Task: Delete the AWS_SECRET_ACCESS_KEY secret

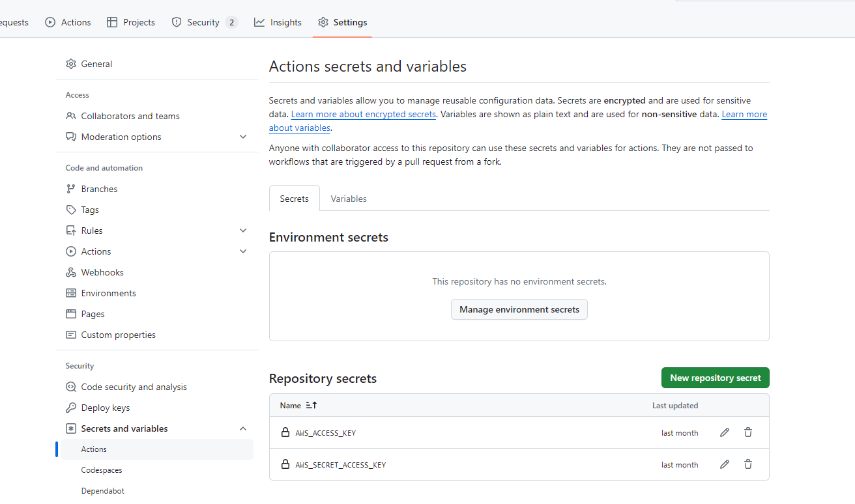Action: (748, 464)
